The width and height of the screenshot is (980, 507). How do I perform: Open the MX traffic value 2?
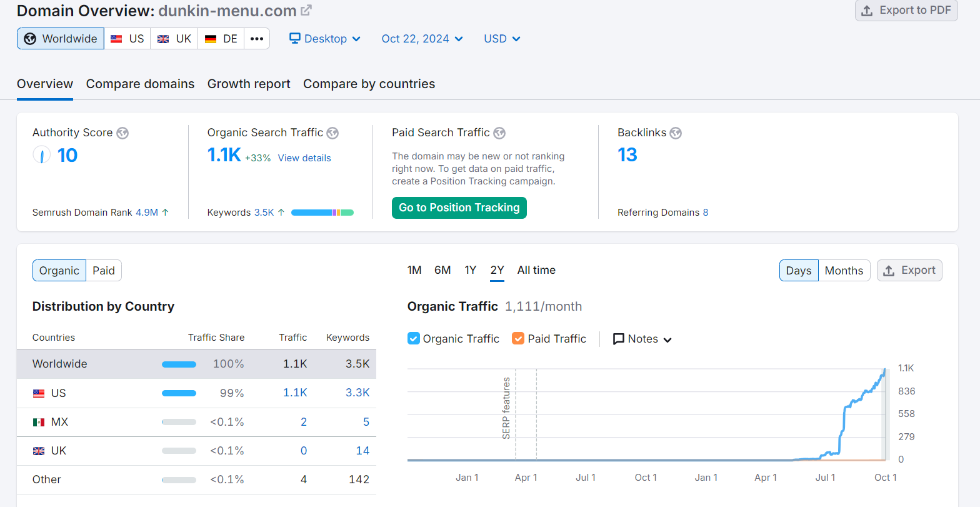(304, 422)
